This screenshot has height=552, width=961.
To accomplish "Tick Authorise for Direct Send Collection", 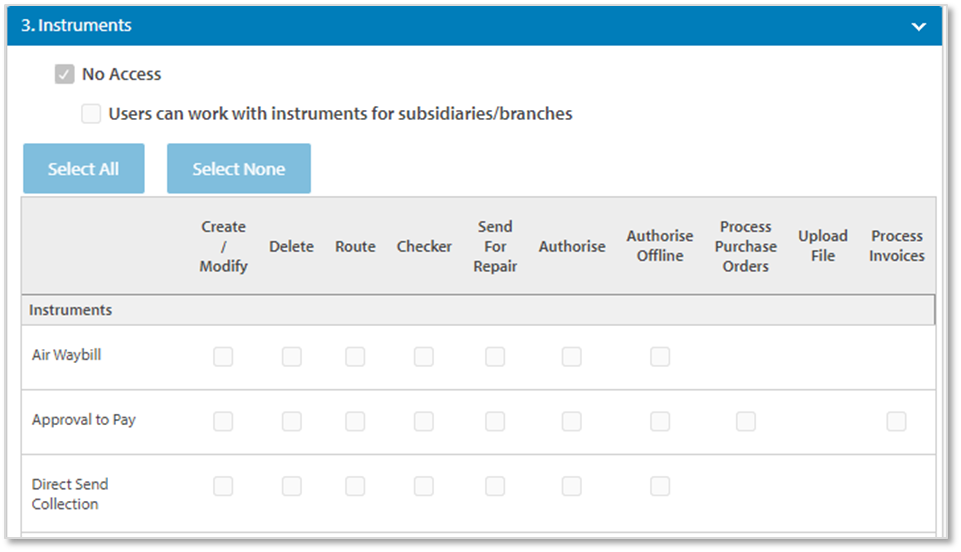I will (571, 486).
